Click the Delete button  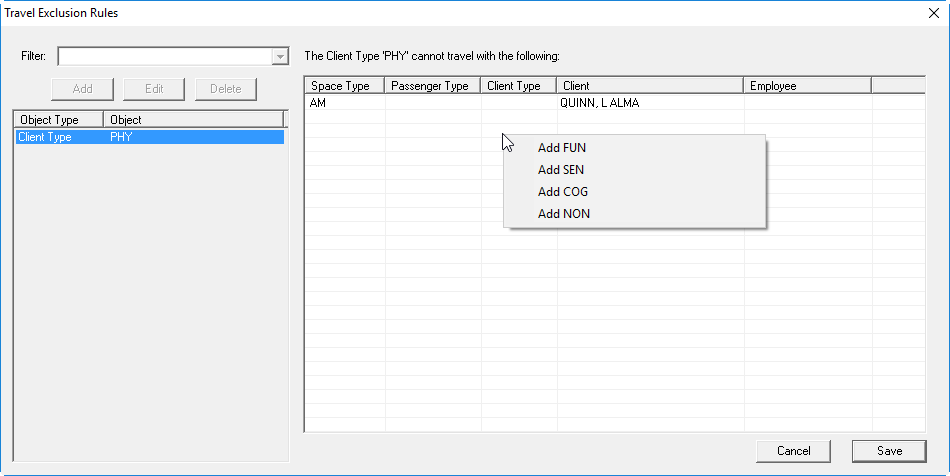226,89
